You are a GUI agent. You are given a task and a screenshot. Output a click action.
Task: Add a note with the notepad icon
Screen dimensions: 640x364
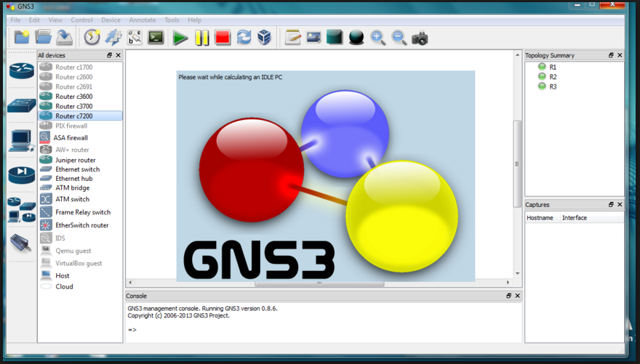292,38
